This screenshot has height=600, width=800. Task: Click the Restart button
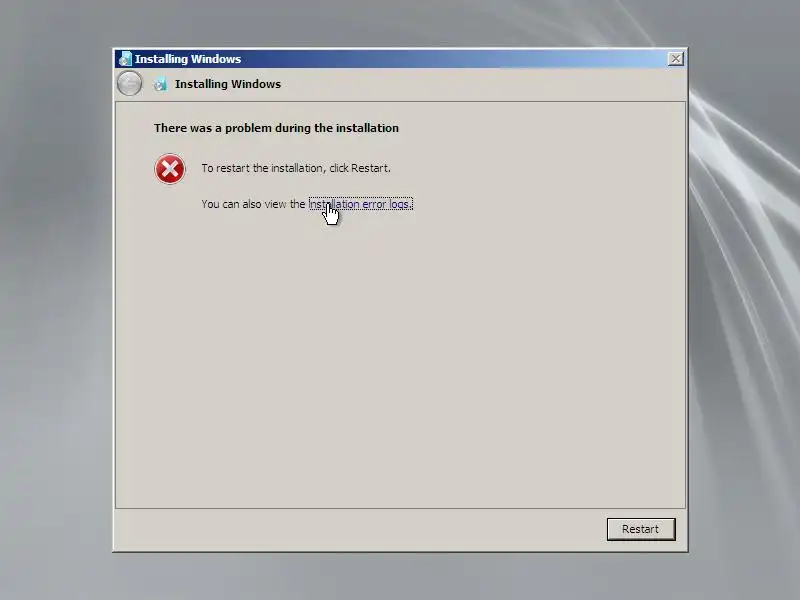(x=641, y=529)
